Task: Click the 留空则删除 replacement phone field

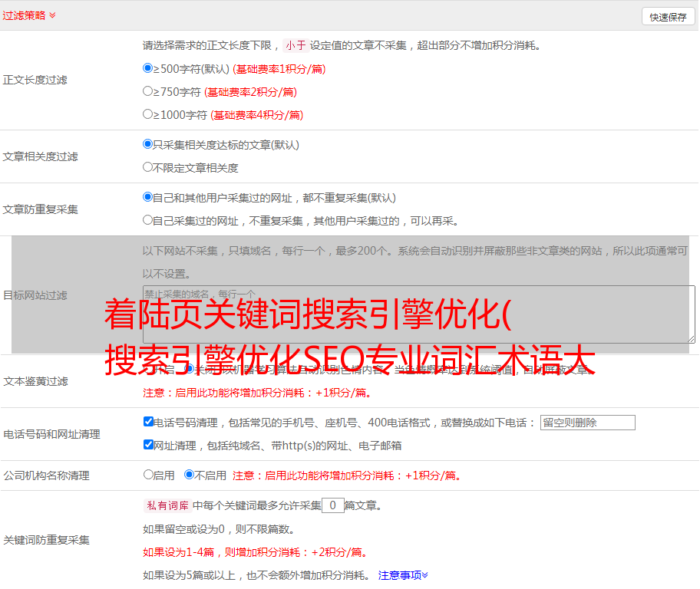Action: [587, 423]
